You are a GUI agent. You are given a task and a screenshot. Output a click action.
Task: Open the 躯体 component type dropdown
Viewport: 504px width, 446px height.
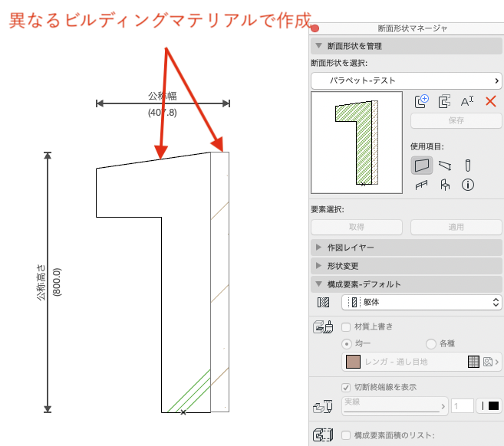[x=421, y=303]
